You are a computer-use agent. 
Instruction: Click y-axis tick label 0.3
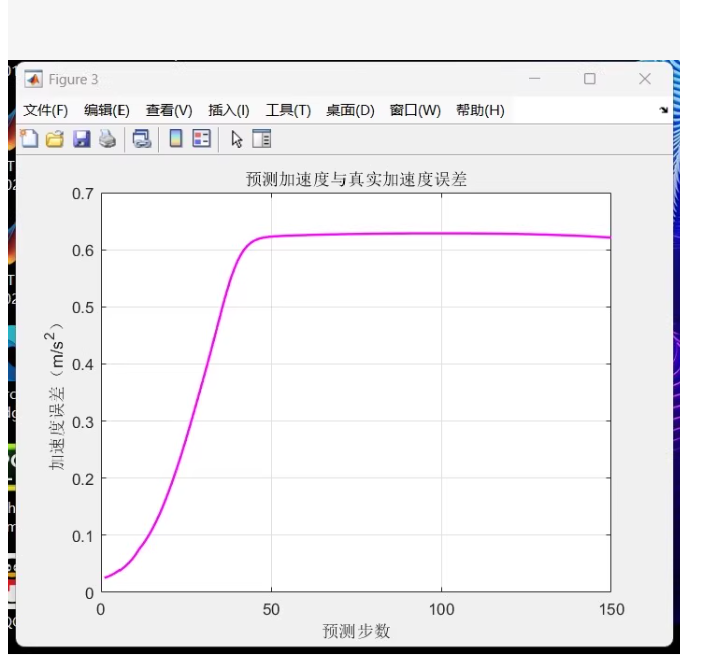click(83, 422)
